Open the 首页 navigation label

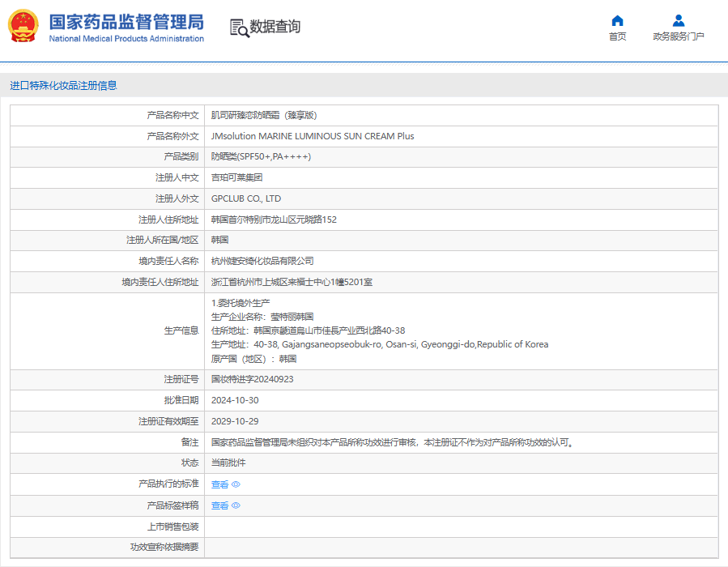(617, 36)
